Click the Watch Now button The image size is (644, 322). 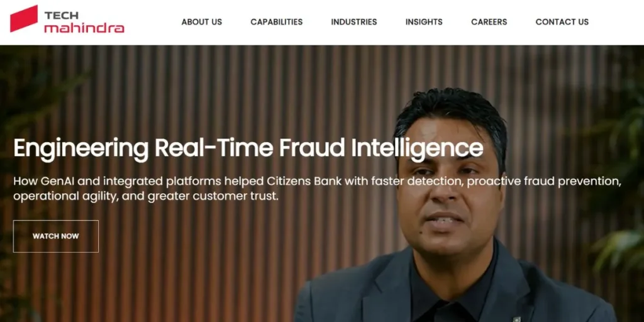(x=56, y=236)
